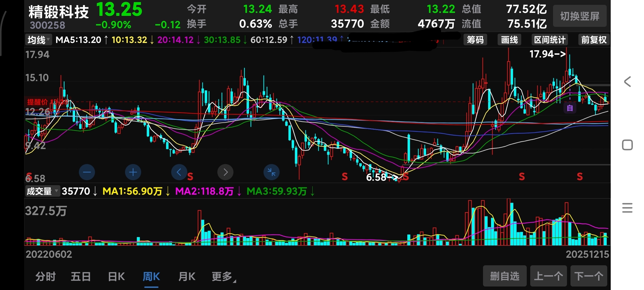Viewport: 644px width, 290px height.
Task: Toggle 前复权 price adjustment mode
Action: point(594,40)
